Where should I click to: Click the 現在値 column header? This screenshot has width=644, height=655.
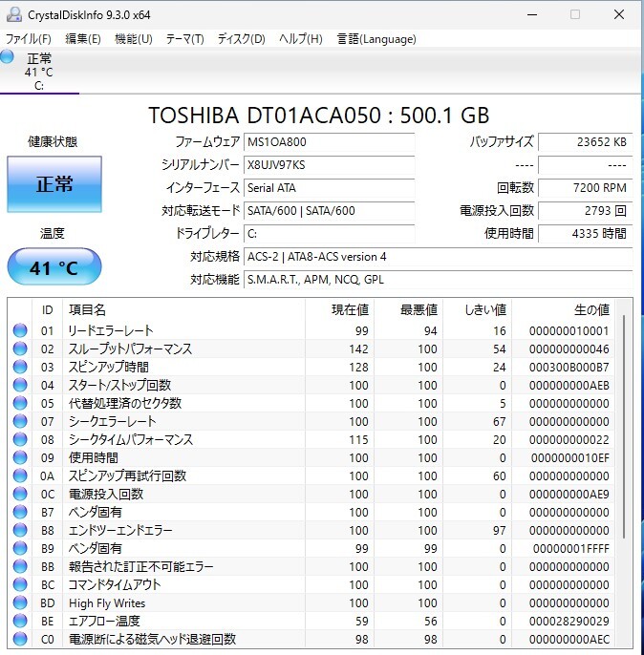[x=340, y=310]
